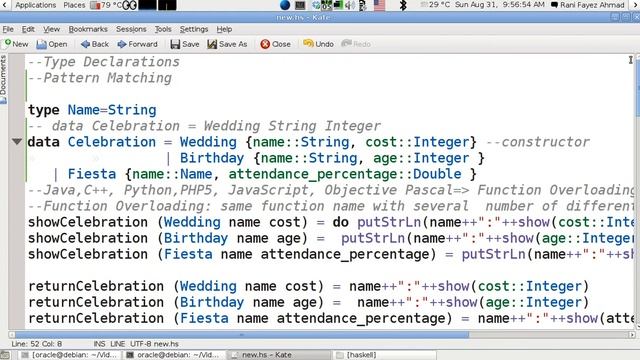Go Forward to the next document
Screen dimensions: 640x360
pyautogui.click(x=137, y=44)
